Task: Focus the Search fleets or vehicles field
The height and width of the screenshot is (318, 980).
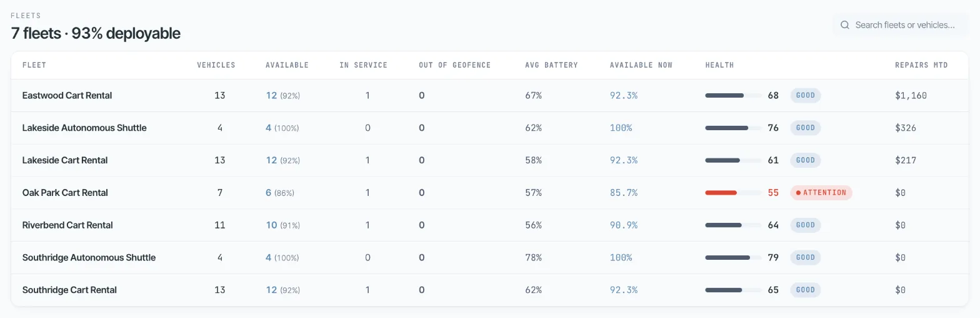Action: (901, 25)
